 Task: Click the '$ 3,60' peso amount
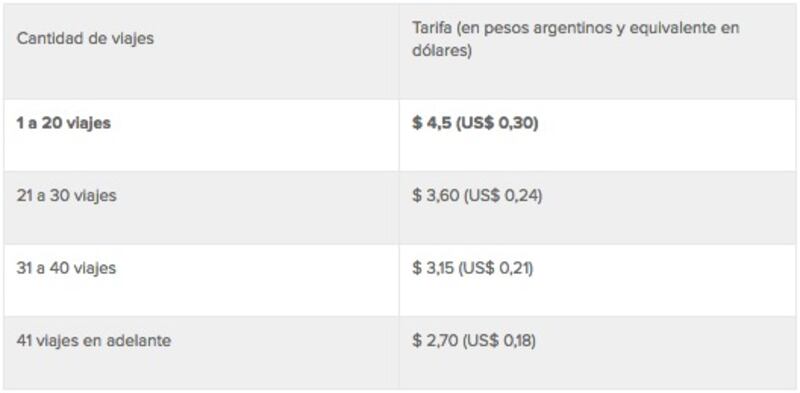click(436, 196)
